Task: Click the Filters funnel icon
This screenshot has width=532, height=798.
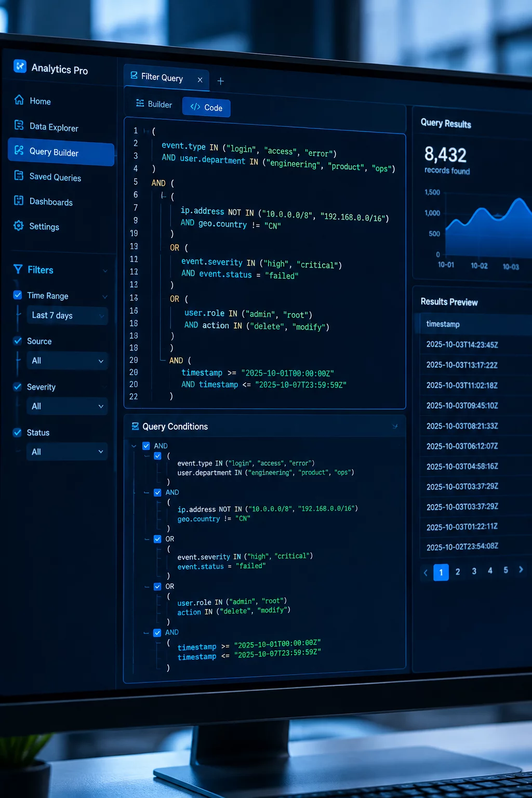Action: pos(18,269)
